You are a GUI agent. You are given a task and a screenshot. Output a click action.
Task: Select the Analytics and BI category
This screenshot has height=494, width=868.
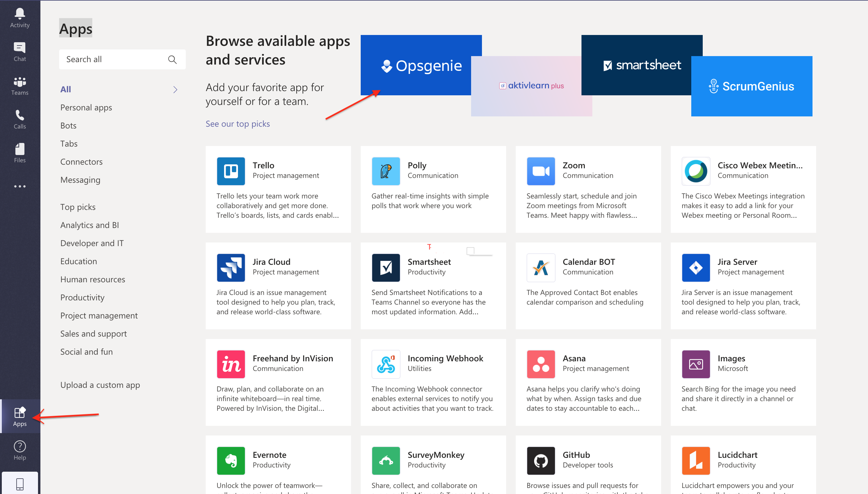pyautogui.click(x=89, y=225)
